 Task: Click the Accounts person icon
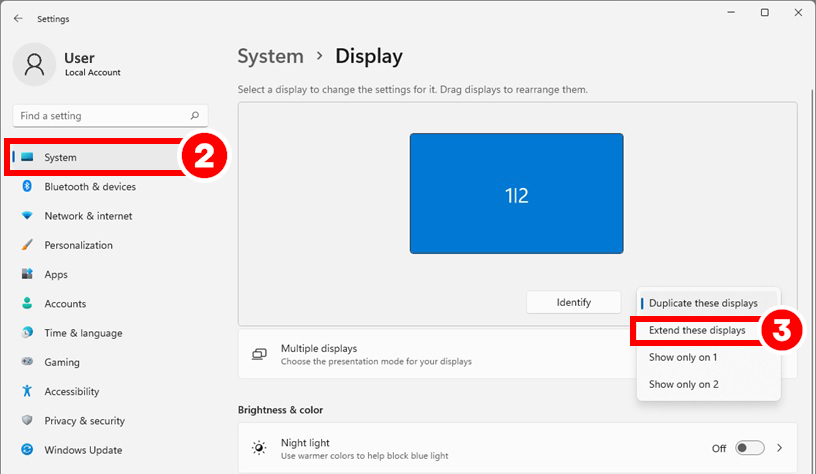tap(27, 303)
